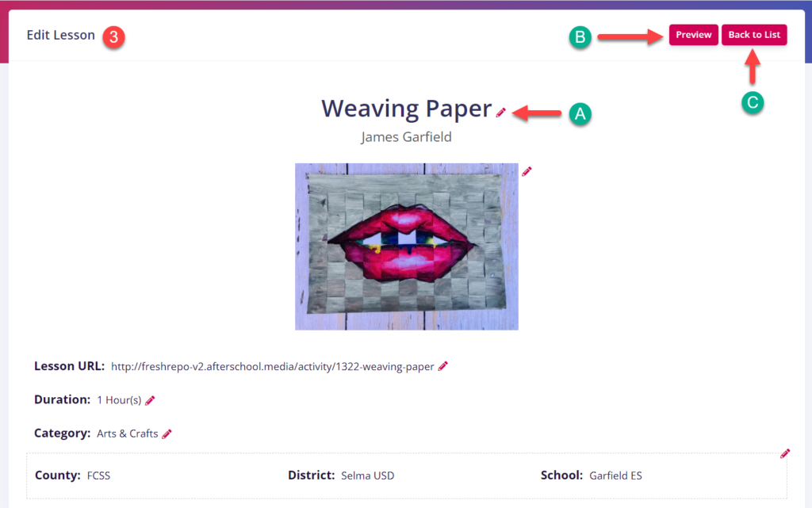
Task: Click pencil icon next to Duration
Action: point(150,400)
